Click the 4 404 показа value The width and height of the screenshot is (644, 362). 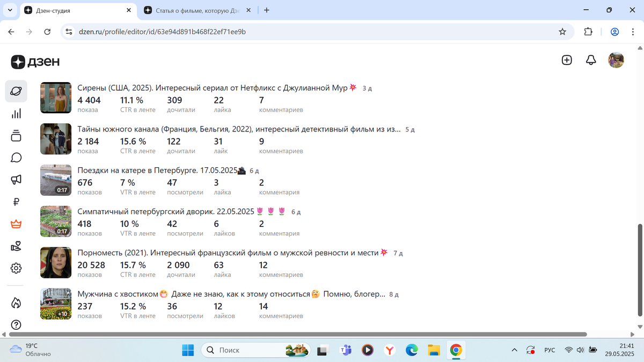tap(89, 104)
